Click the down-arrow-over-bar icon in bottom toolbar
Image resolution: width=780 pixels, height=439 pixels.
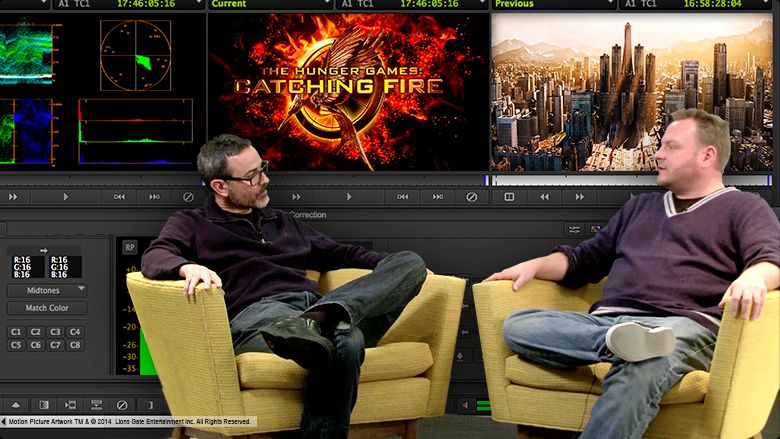coord(97,405)
